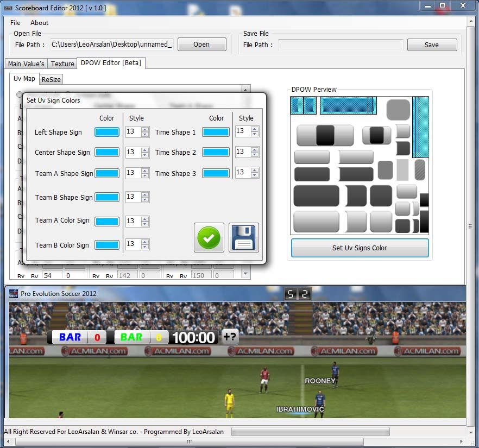Click the Set Uv Signs Color button
The width and height of the screenshot is (479, 448).
[x=360, y=248]
